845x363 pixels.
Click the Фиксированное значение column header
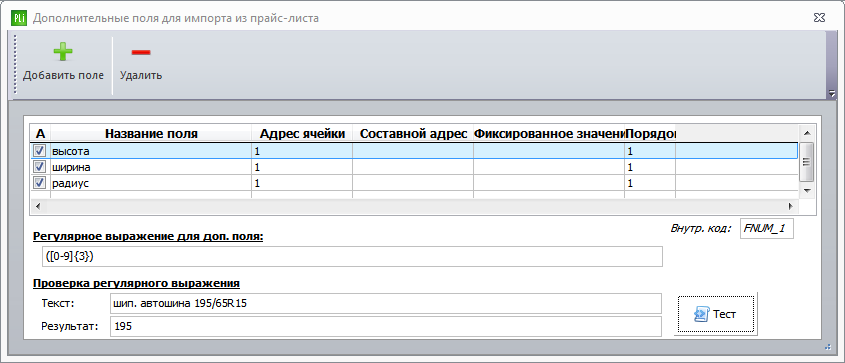coord(549,134)
